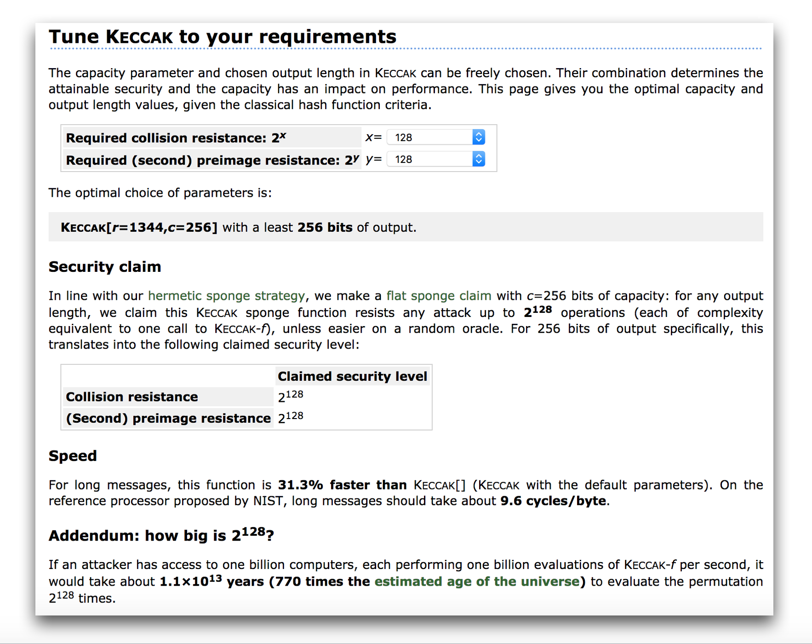
Task: Click the Collision resistance table row label
Action: pos(132,397)
